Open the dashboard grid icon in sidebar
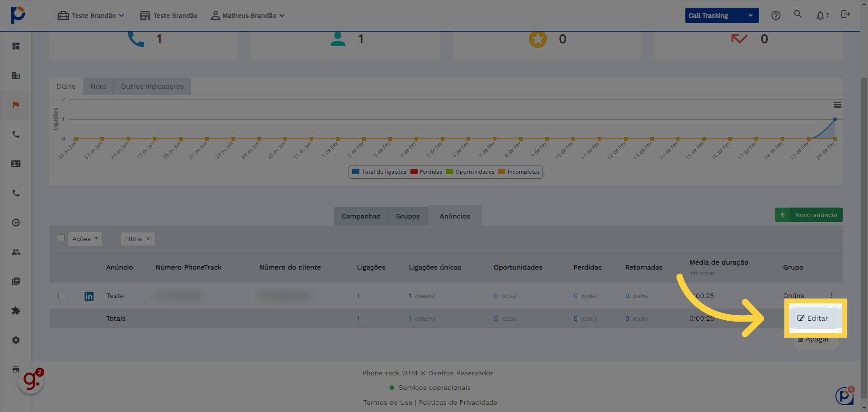The height and width of the screenshot is (412, 868). [x=16, y=46]
